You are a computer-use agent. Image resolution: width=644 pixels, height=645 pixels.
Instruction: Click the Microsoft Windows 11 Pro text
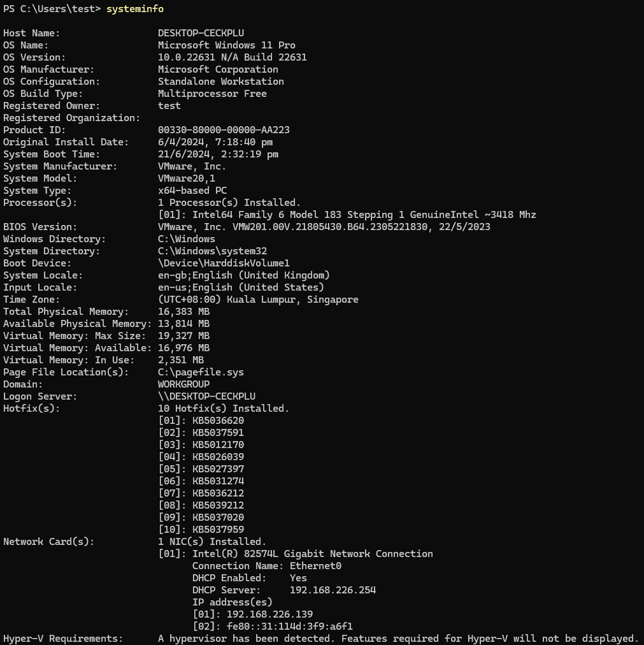coord(226,45)
